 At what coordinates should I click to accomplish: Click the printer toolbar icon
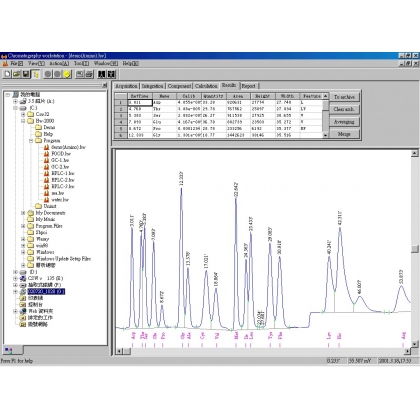pos(89,74)
